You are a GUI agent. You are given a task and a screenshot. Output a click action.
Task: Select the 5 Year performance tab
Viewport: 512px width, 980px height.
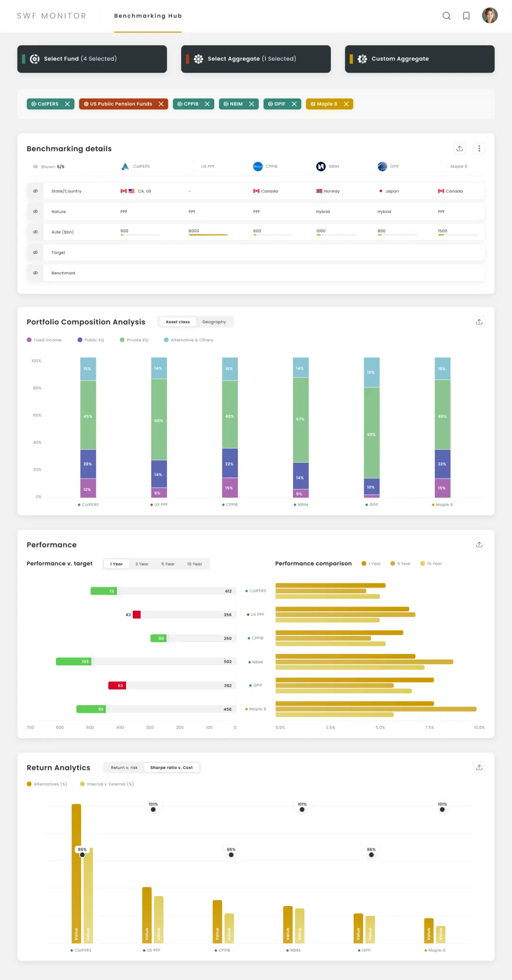[x=168, y=564]
